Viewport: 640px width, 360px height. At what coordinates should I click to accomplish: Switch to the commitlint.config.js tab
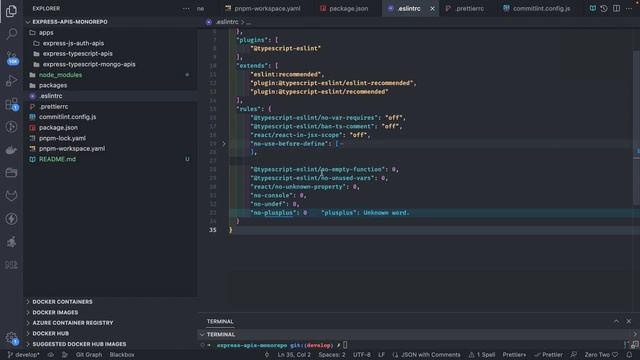point(537,9)
